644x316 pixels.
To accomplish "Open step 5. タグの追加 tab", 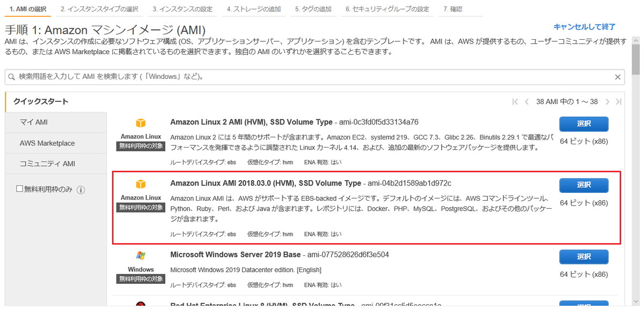I will (313, 9).
